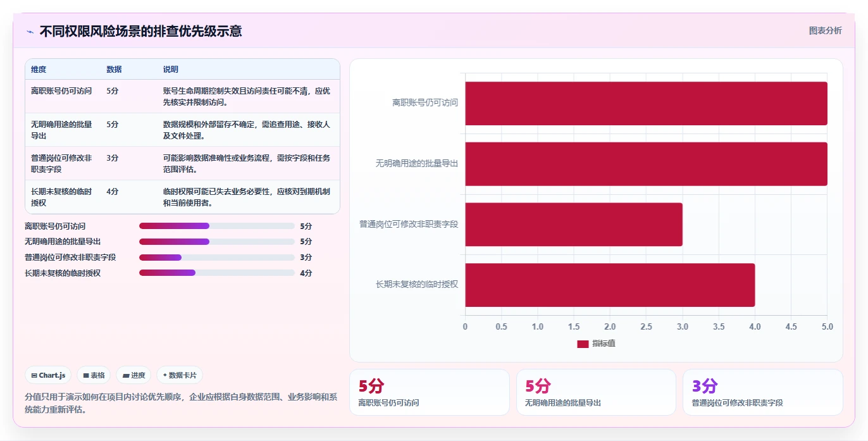Click table cell 普通岗位可修改非职责字段
This screenshot has height=441, width=868.
click(x=61, y=164)
